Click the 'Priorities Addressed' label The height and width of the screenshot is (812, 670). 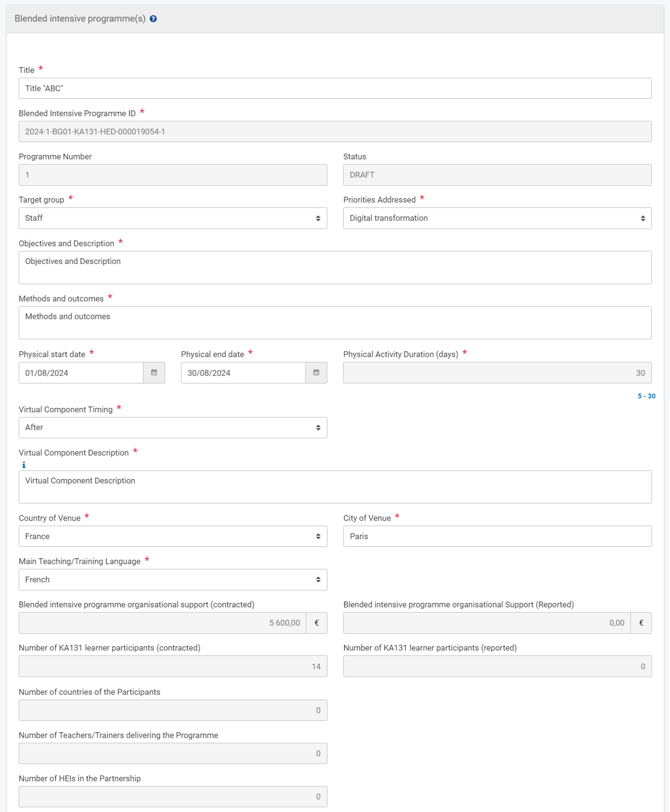click(379, 200)
